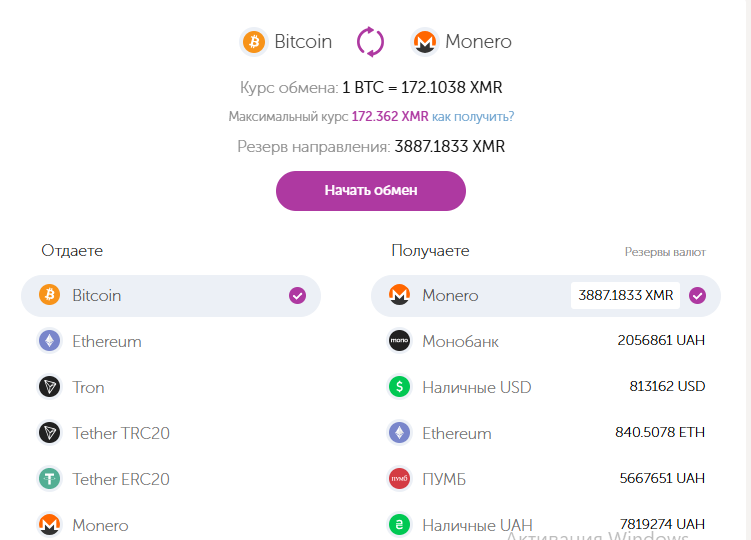Choose the Tether ERC20 icon

point(49,479)
